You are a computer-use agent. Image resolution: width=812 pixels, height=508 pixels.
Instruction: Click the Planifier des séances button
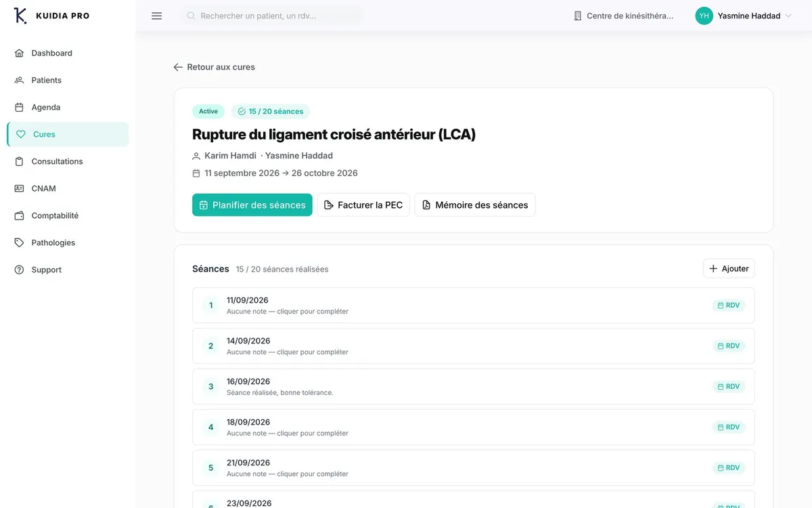[x=252, y=205]
